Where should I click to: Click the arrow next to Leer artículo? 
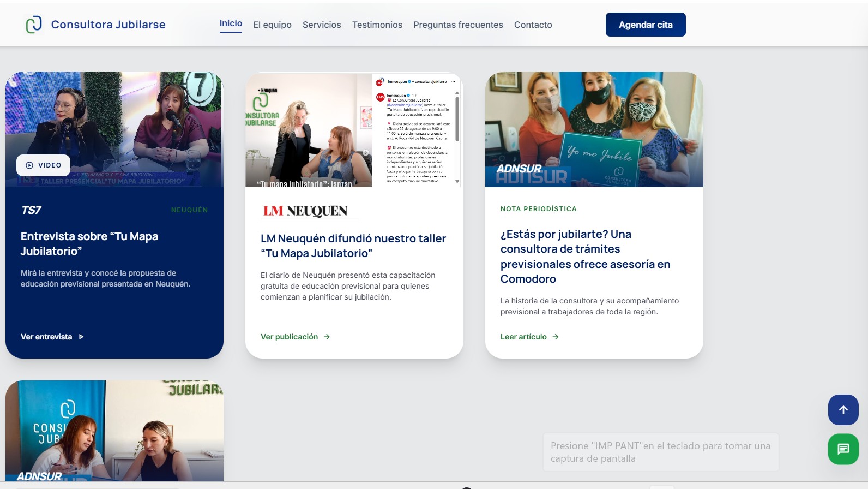pos(555,337)
